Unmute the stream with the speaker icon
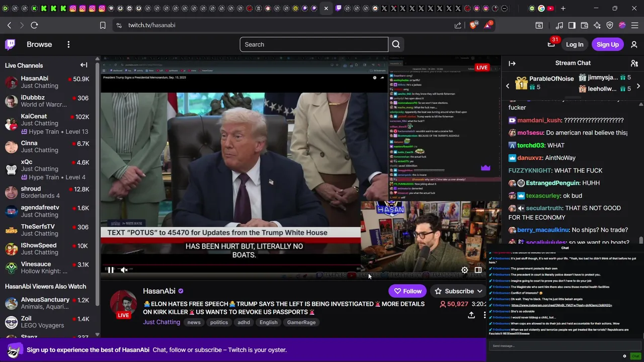644x362 pixels. [124, 270]
